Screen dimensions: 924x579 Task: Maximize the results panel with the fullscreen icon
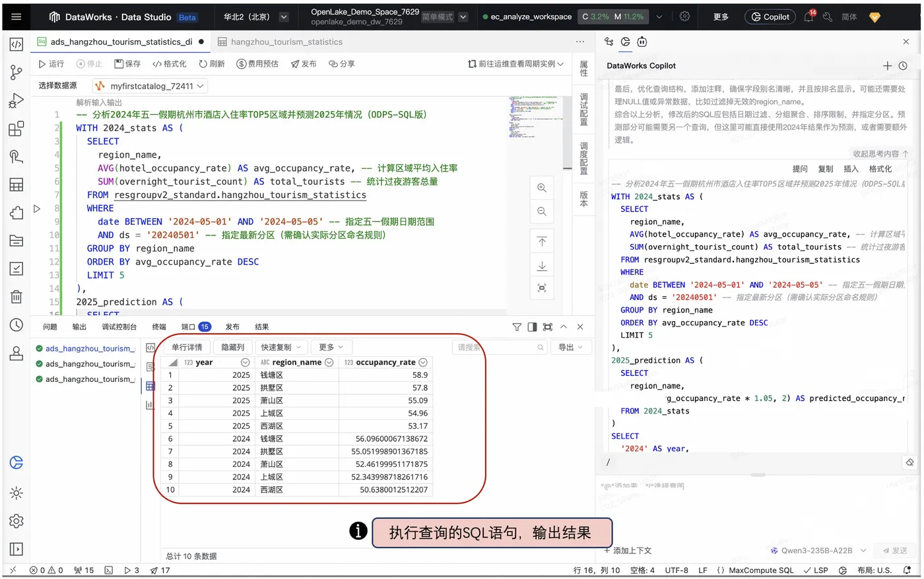click(548, 327)
